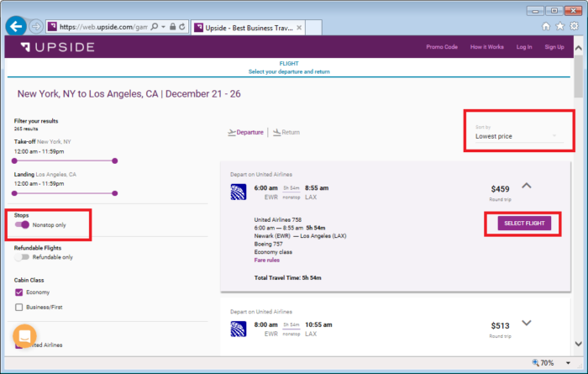
Task: Close the Upside browser tab
Action: [x=299, y=28]
